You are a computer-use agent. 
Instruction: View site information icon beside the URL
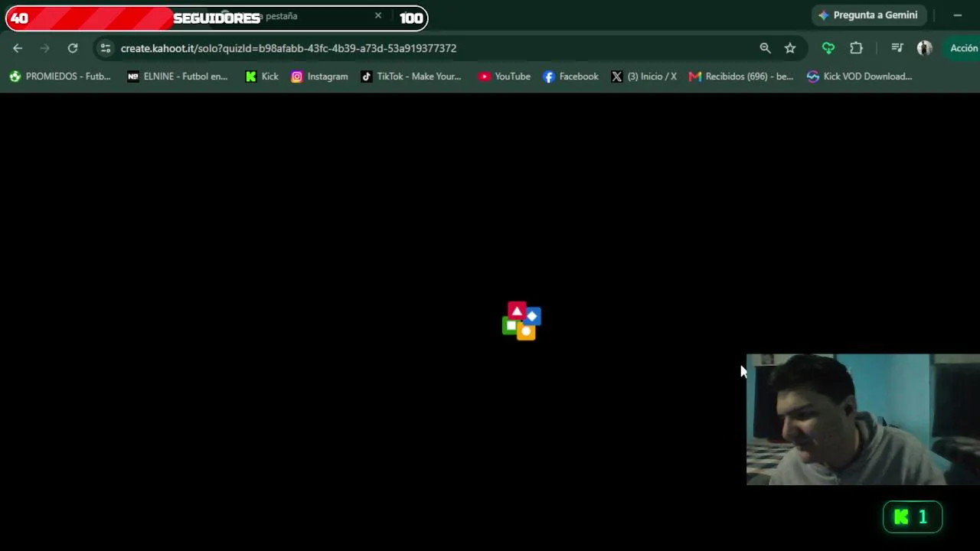106,48
